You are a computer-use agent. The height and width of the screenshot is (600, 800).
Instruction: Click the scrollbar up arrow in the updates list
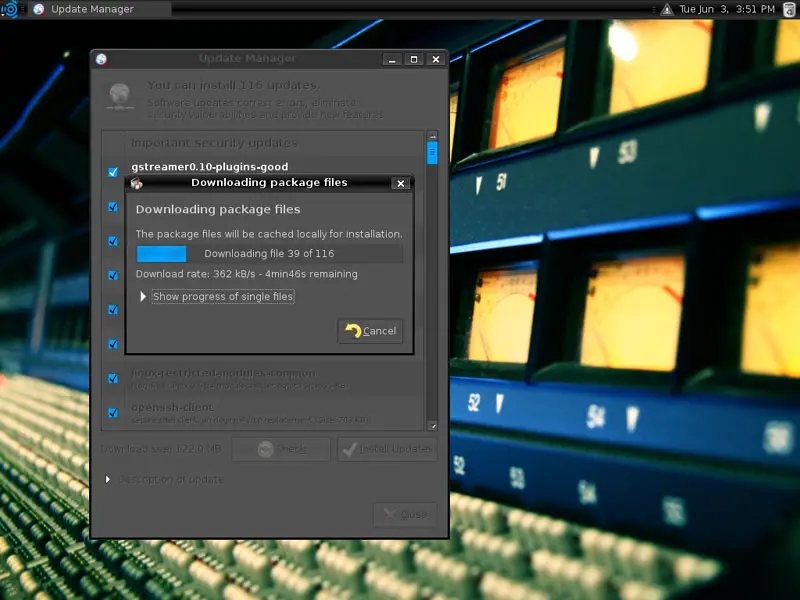[433, 136]
